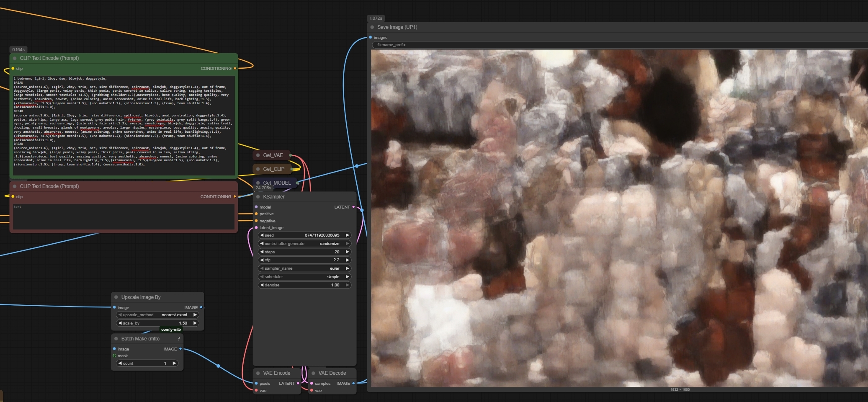Click the previous arrow on control after generate
This screenshot has height=402, width=868.
pyautogui.click(x=262, y=244)
